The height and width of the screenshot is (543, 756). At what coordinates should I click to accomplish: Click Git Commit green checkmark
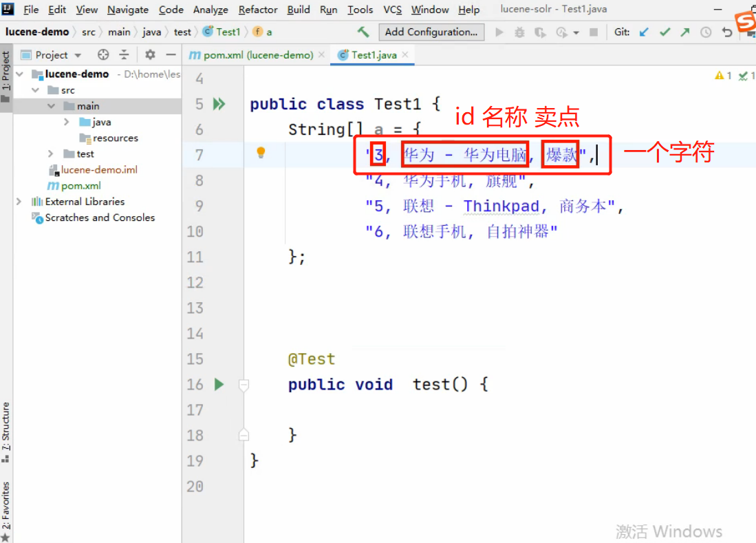coord(665,32)
